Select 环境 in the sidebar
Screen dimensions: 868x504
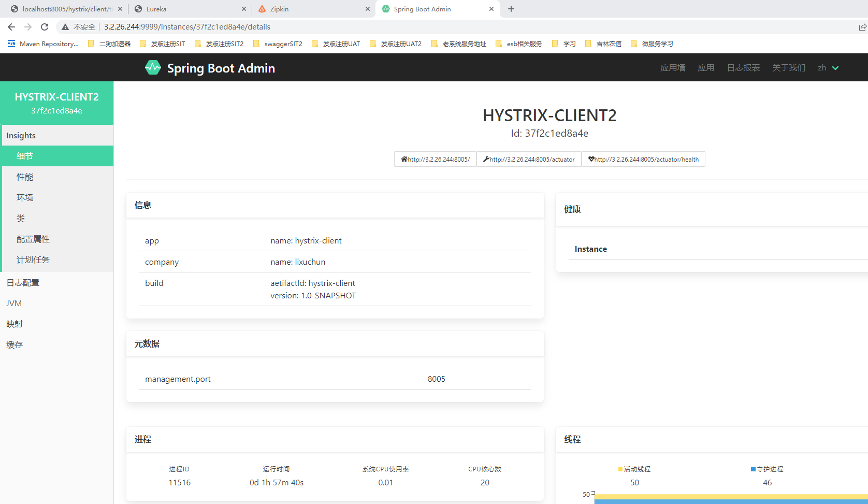57,197
